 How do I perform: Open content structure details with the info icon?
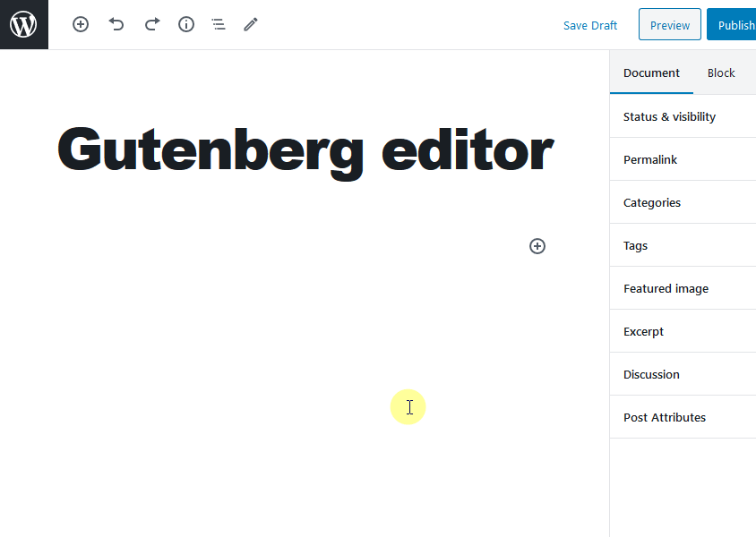[x=185, y=24]
